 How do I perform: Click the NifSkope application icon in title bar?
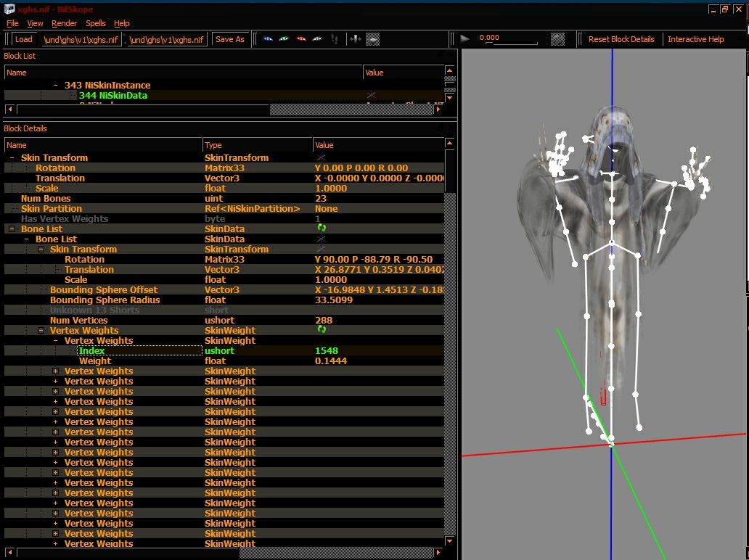(9, 9)
